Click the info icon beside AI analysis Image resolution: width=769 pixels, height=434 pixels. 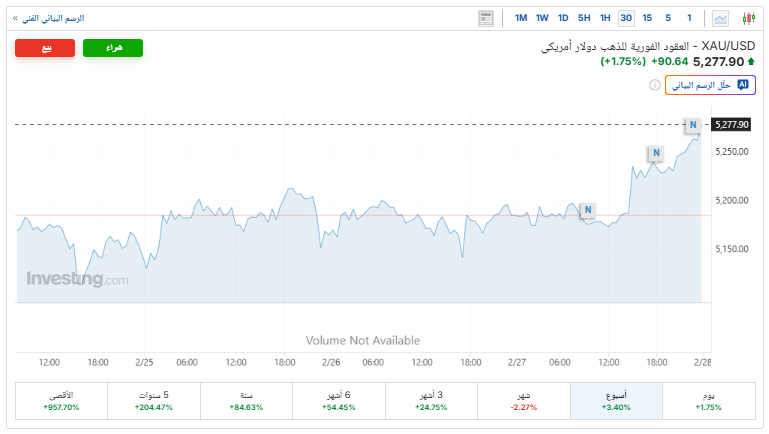point(655,85)
